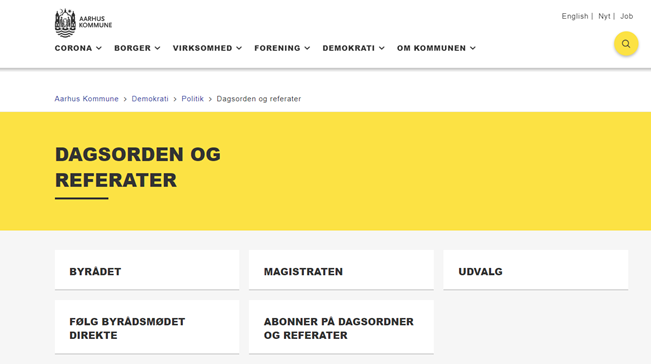Open the UDVALG card
Screen dimensions: 651x364
[536, 270]
